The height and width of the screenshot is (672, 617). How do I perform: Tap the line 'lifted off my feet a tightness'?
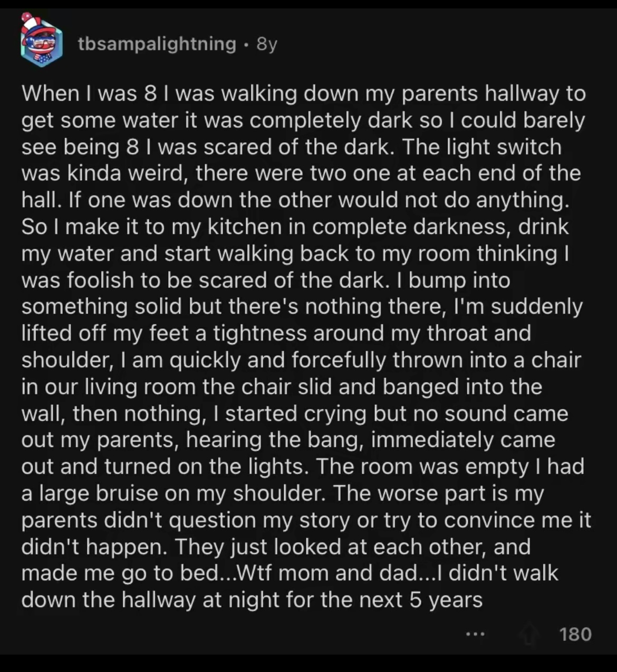(276, 333)
